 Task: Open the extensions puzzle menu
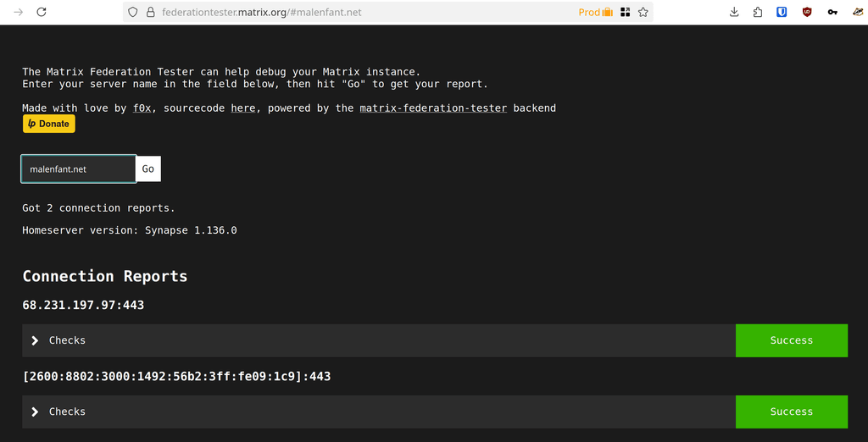(758, 12)
